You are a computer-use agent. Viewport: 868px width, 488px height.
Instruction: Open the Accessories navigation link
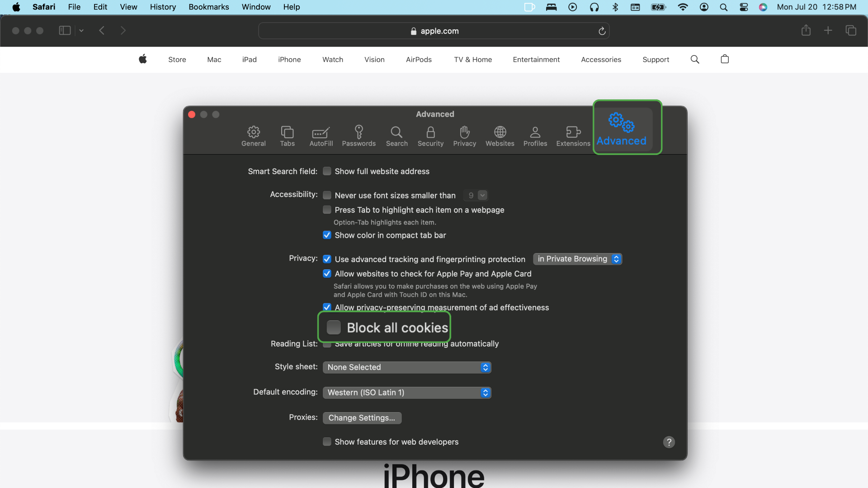601,60
